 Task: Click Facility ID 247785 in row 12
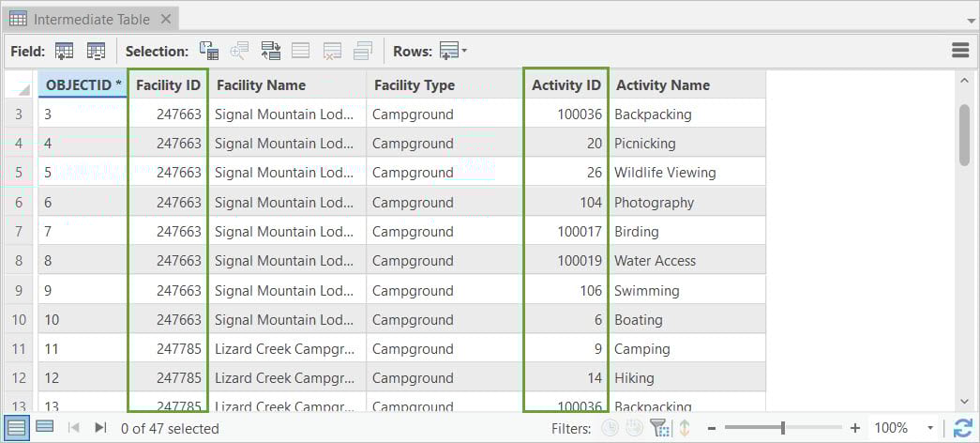[x=168, y=378]
